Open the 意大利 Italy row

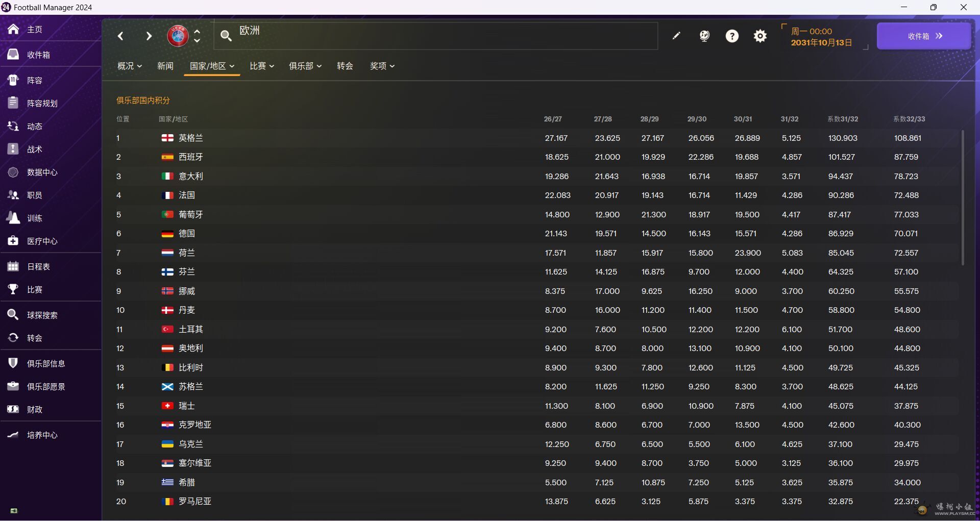536,176
